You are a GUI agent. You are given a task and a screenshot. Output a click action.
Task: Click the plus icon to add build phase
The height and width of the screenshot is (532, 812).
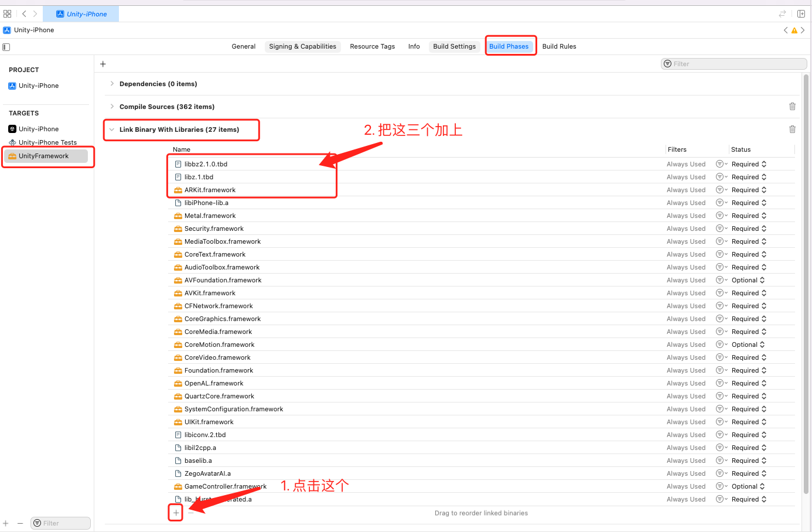[x=103, y=64]
